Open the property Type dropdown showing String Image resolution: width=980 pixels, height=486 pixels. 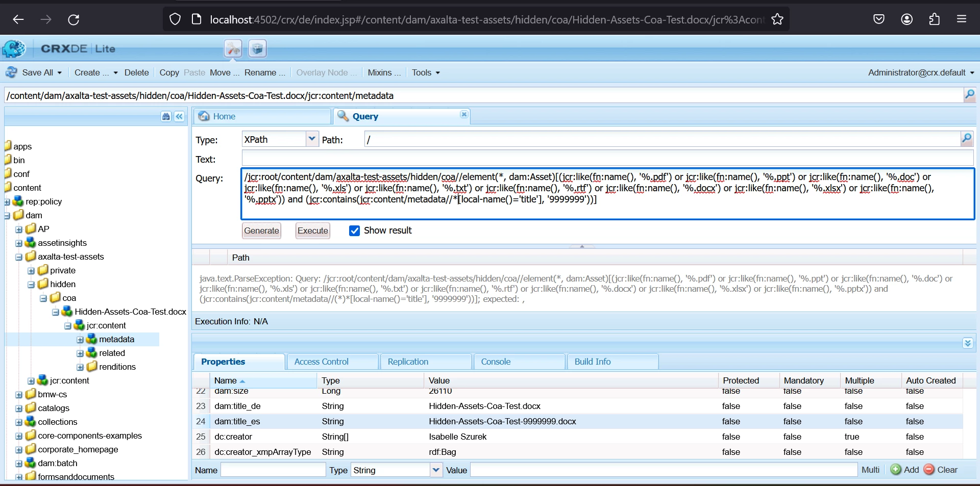click(x=436, y=470)
